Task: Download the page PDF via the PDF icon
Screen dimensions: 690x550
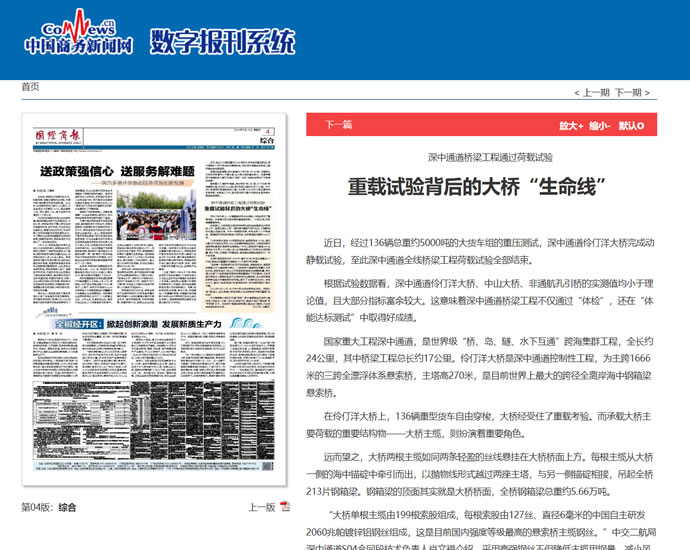Action: click(284, 507)
